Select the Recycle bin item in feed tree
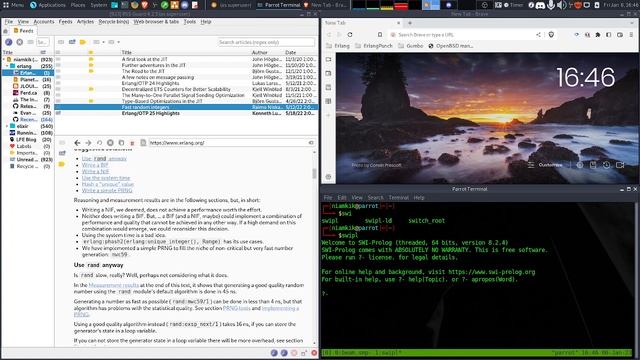 coord(27,166)
